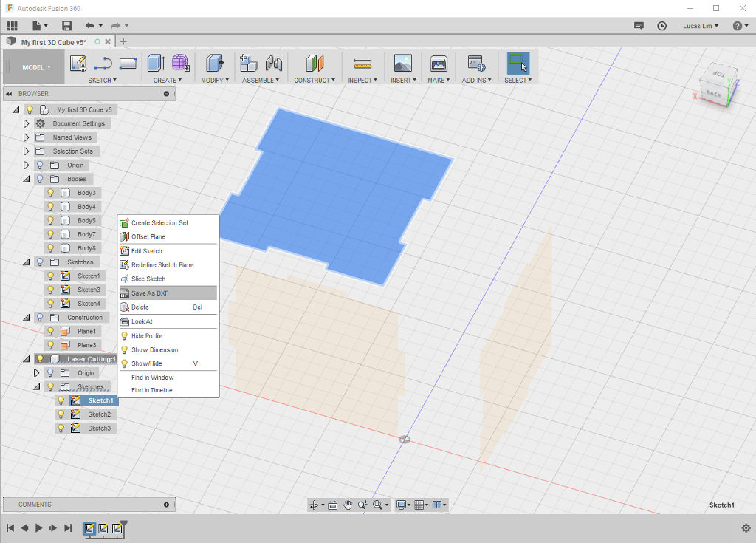Choose Save As DXF from context menu
Image resolution: width=756 pixels, height=543 pixels.
coord(168,293)
